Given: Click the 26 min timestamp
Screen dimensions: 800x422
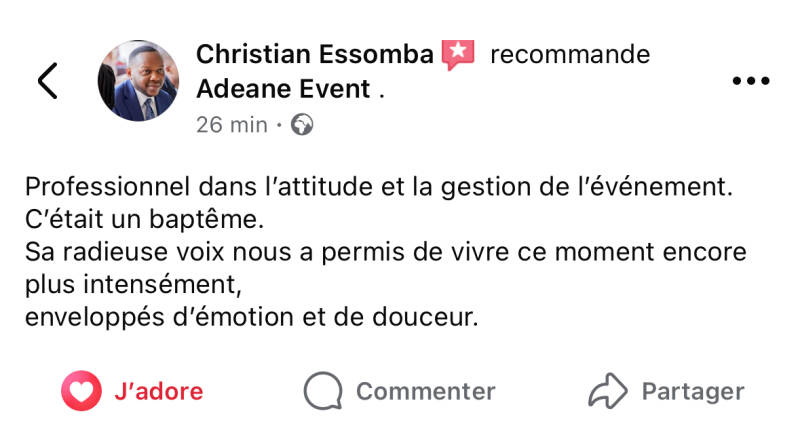Looking at the screenshot, I should [x=232, y=125].
